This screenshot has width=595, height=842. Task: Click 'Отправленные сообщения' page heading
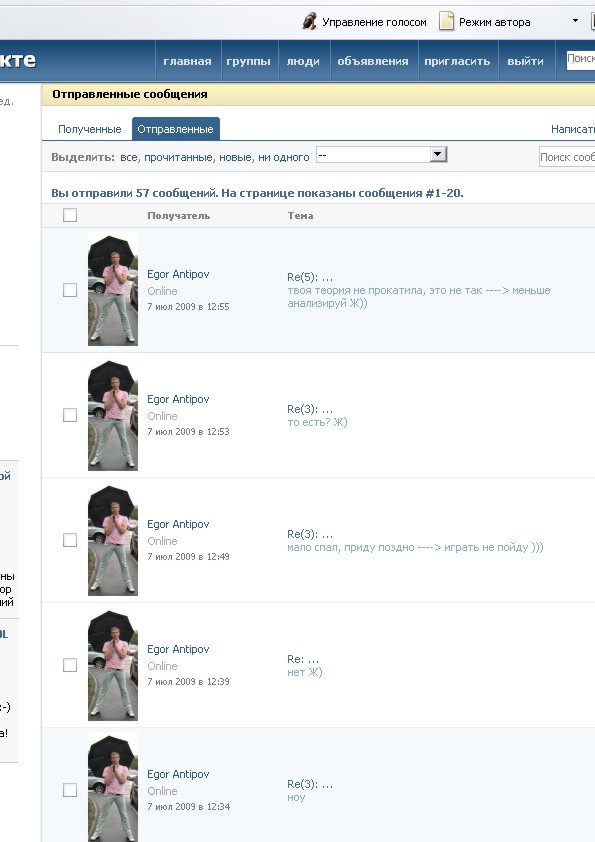pyautogui.click(x=130, y=95)
